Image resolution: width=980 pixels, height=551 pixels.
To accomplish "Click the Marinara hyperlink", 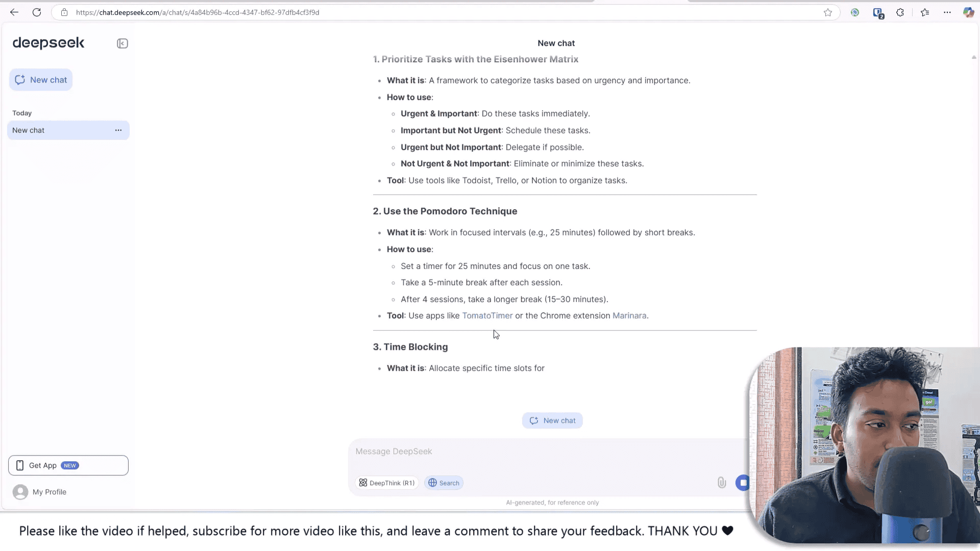I will point(629,315).
